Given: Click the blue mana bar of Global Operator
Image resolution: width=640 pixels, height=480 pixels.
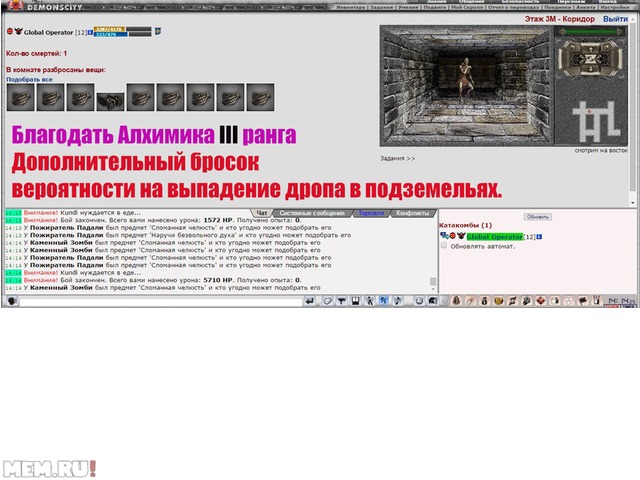Looking at the screenshot, I should (109, 34).
